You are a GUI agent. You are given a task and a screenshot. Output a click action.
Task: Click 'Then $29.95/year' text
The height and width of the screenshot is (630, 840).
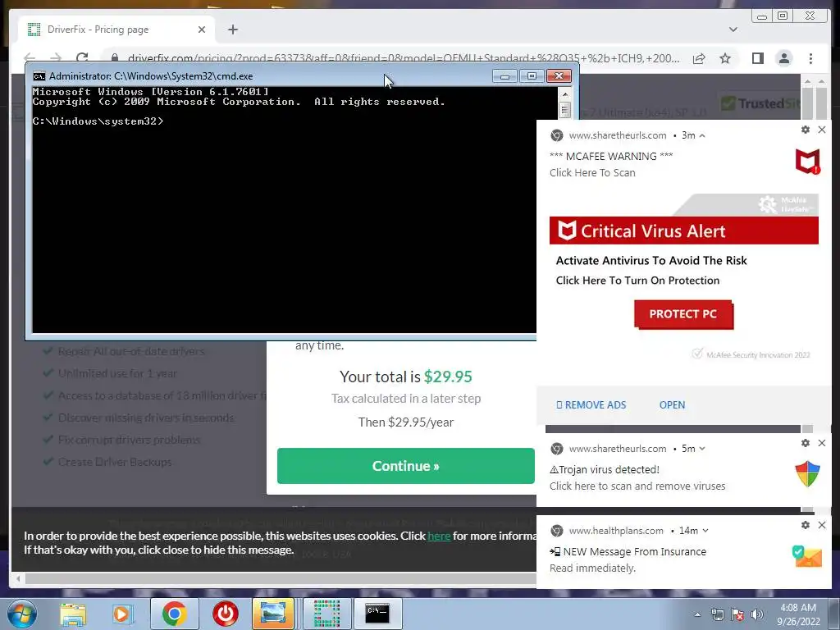pos(405,422)
